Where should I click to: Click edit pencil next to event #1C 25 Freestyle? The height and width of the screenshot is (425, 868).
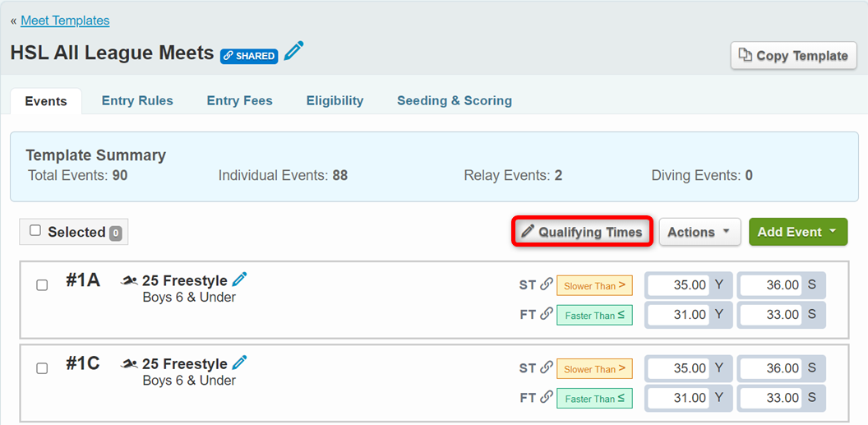(239, 363)
